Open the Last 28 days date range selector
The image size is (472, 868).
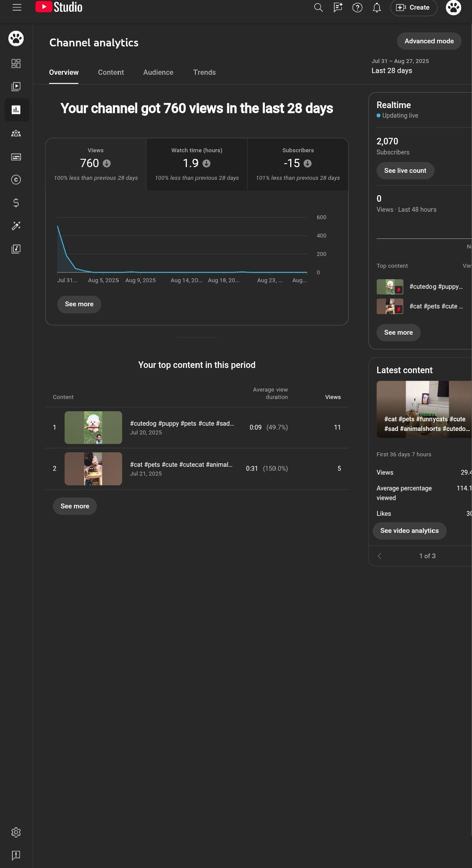pos(399,66)
